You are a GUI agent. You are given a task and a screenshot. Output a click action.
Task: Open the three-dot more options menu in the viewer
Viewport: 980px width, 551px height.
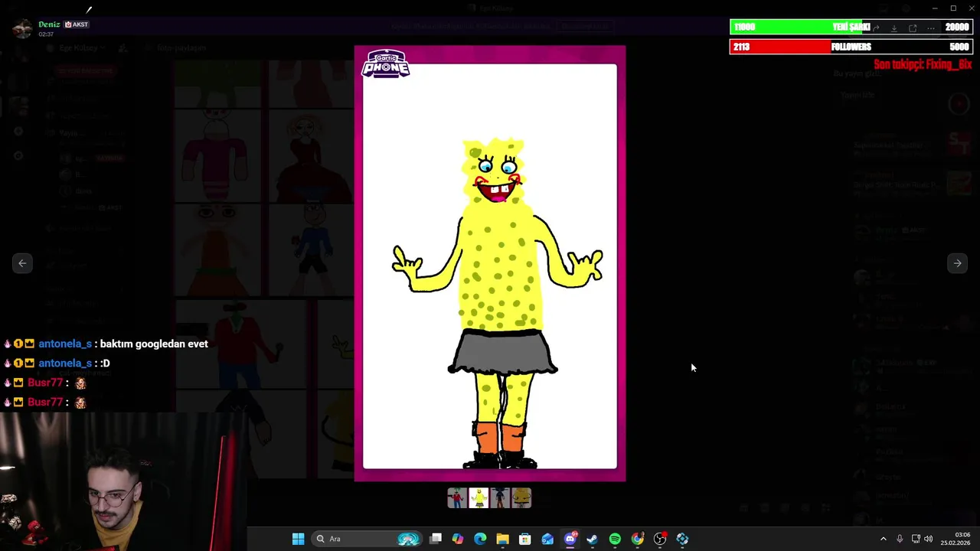point(931,28)
